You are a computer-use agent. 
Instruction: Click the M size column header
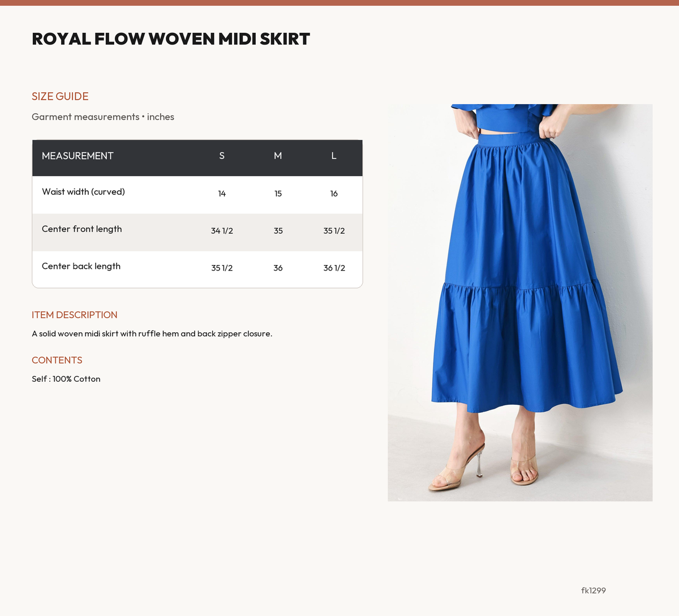click(278, 156)
